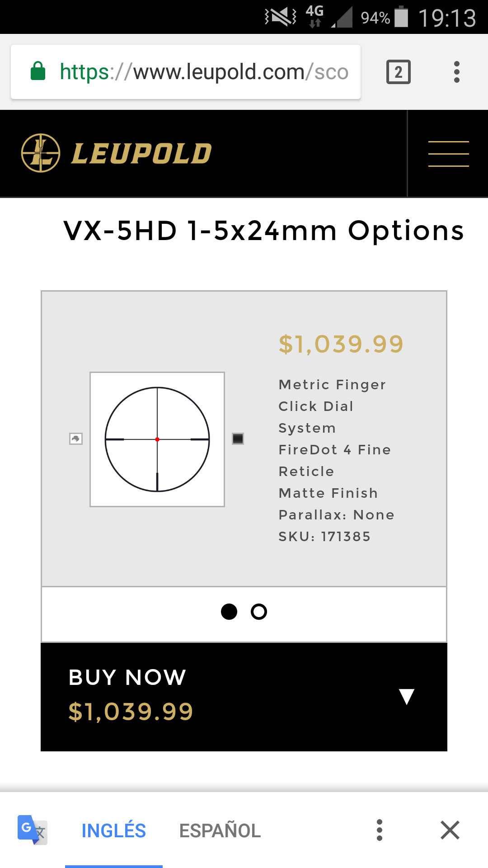
Task: Open translate bar options menu
Action: 380,830
